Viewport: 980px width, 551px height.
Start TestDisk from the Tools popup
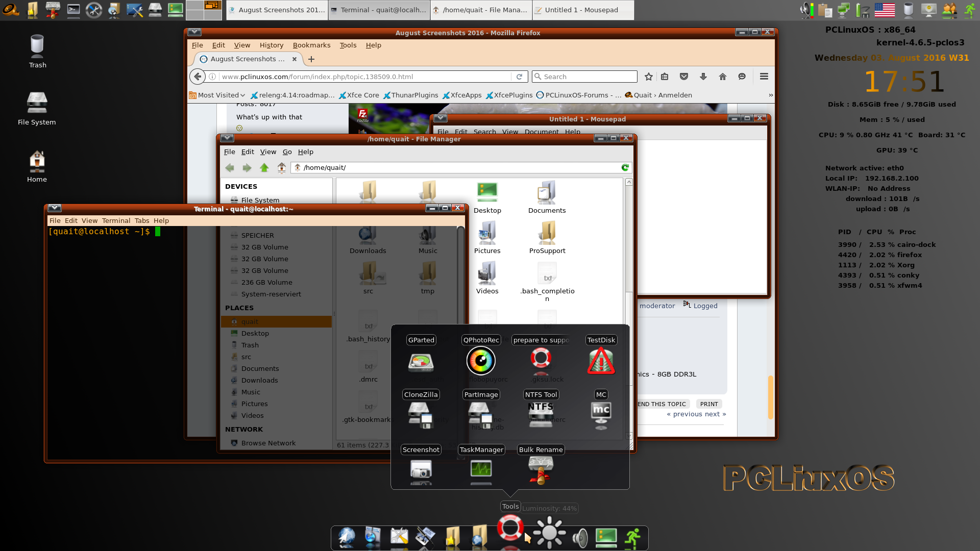tap(601, 361)
